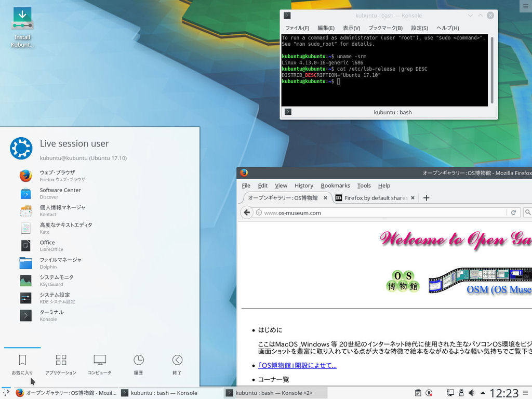532x399 pixels.
Task: Switch to the お気に入り (Favorites) launcher tab
Action: 22,364
